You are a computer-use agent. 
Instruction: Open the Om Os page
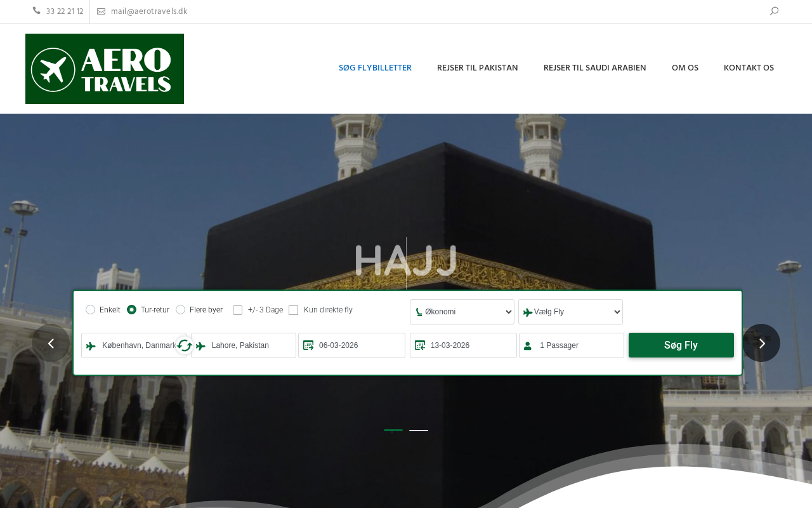tap(685, 68)
